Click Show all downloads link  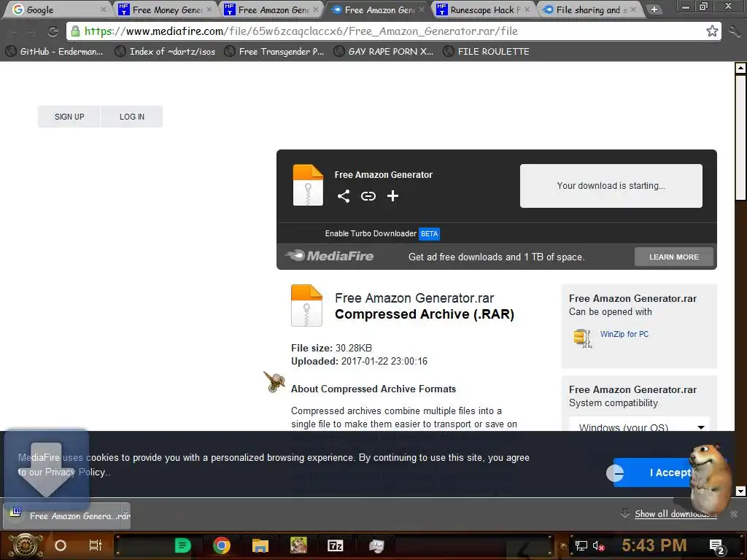[x=676, y=514]
